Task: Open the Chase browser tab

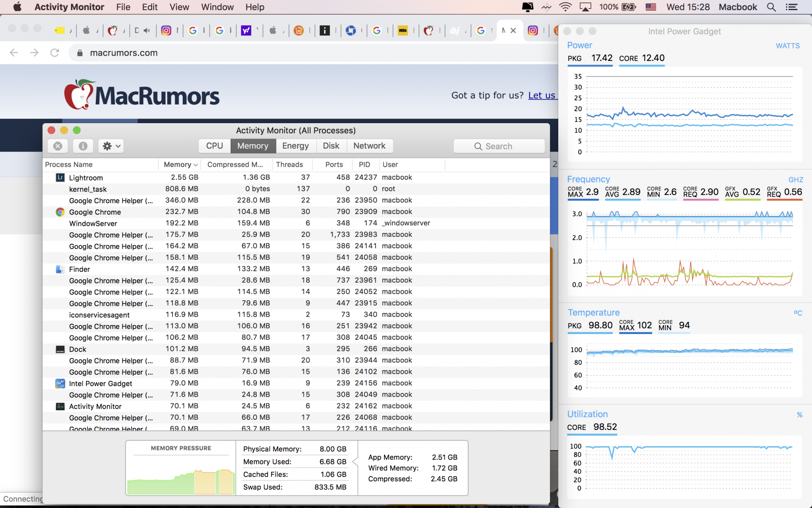Action: [351, 30]
